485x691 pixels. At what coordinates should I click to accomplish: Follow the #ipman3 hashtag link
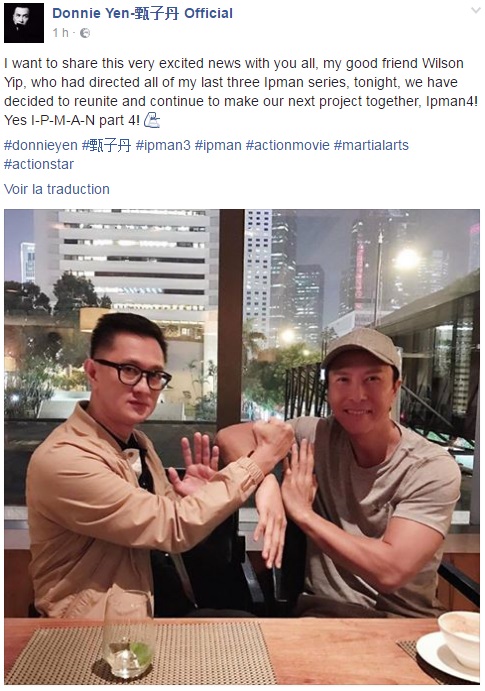163,145
